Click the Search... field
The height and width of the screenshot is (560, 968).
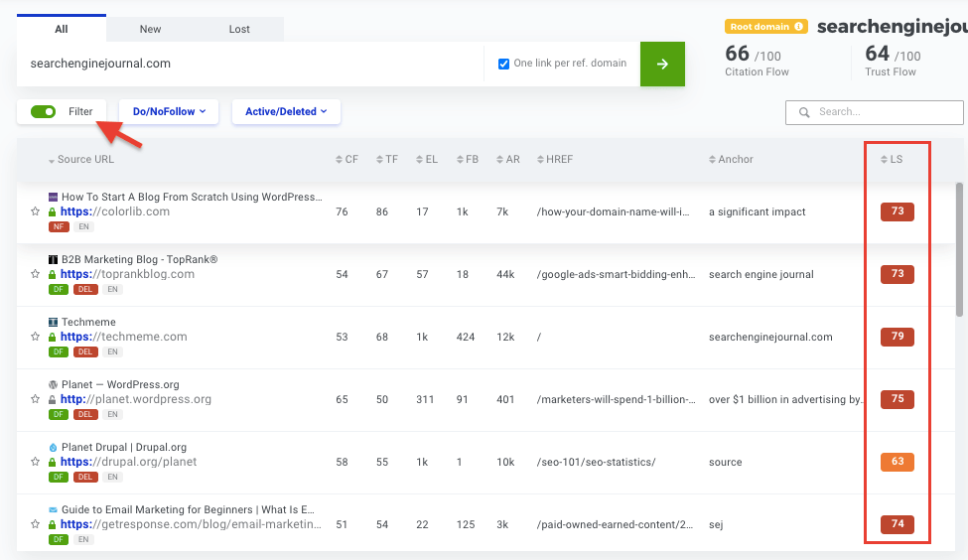pyautogui.click(x=874, y=112)
